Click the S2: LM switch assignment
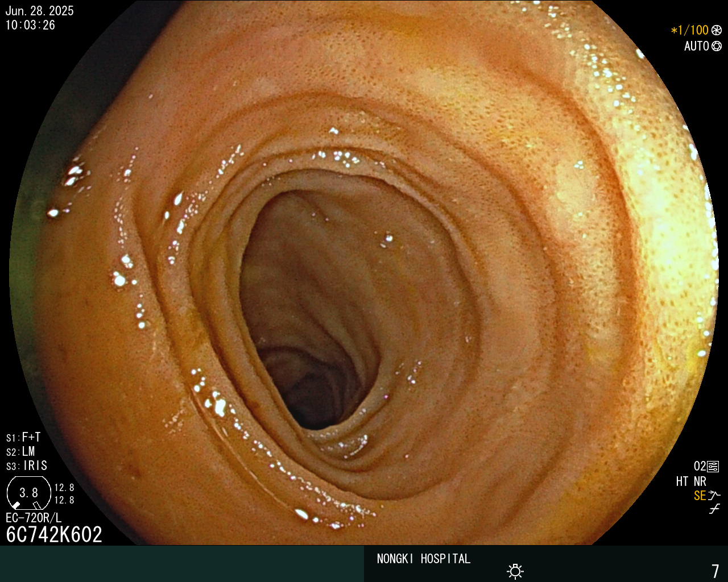728x582 pixels. click(x=20, y=452)
